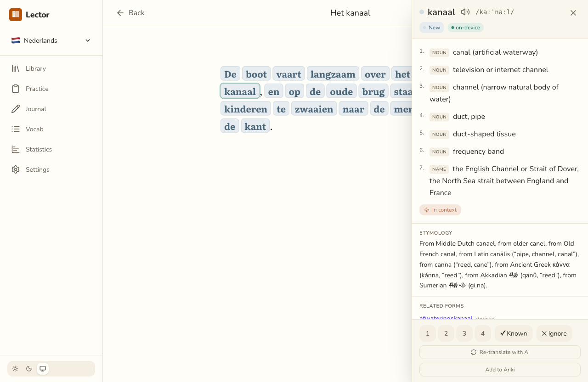Screen dimensions: 588x382
Task: Click Add to Anki button
Action: [500, 370]
